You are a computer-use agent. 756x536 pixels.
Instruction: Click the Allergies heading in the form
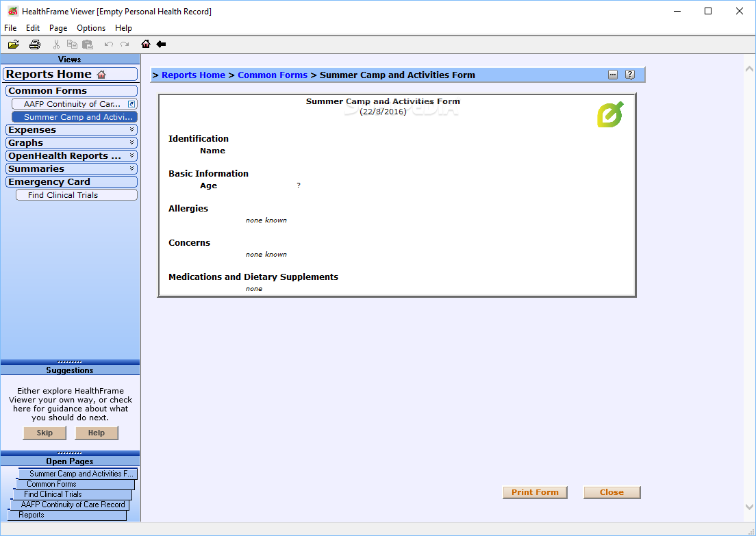[188, 209]
